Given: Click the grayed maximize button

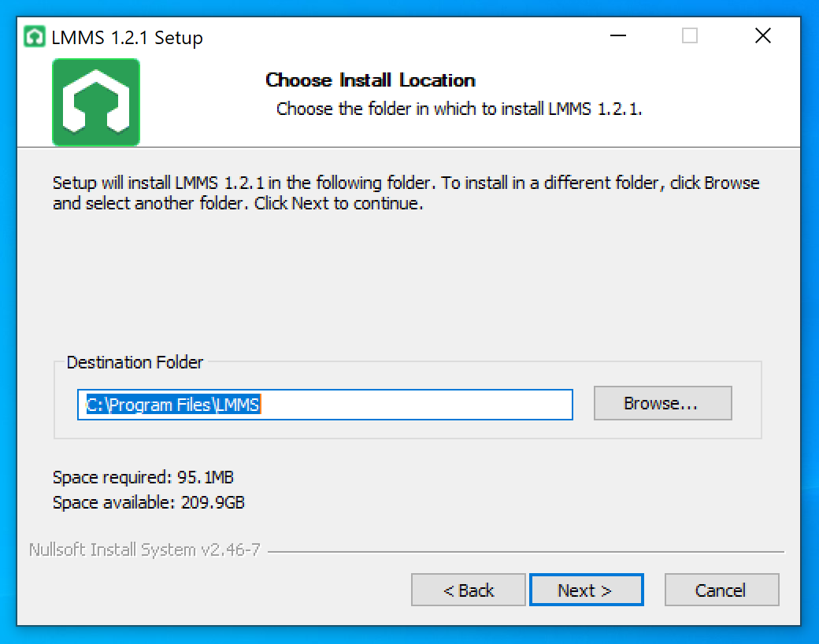Looking at the screenshot, I should point(690,36).
